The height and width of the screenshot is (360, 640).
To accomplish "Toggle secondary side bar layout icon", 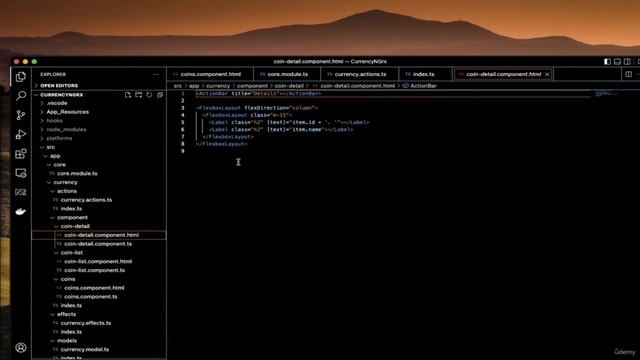I will (x=627, y=62).
